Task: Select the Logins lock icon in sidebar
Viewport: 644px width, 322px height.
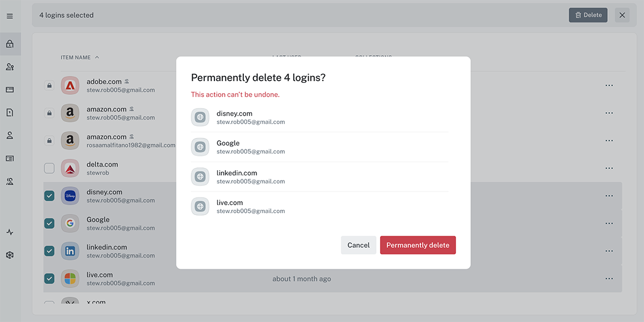Action: (10, 44)
